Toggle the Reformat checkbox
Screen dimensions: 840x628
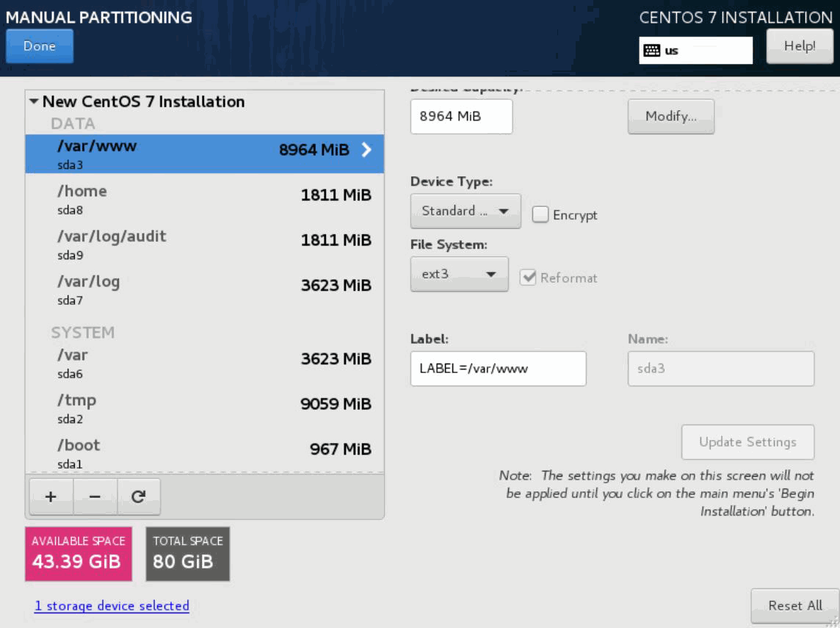tap(528, 278)
